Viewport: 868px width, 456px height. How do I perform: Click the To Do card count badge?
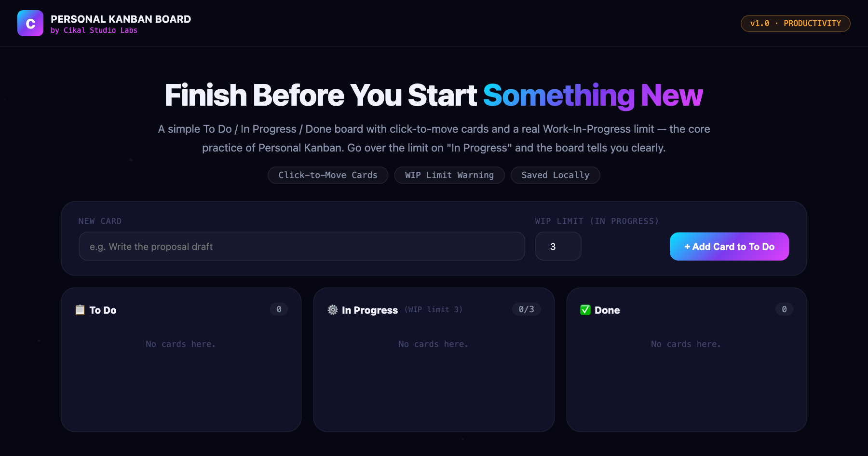click(279, 309)
